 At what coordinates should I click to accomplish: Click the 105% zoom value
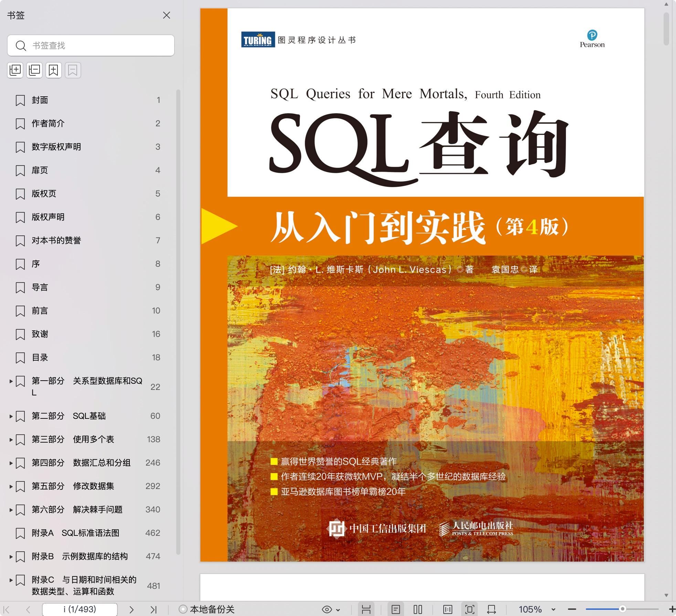(530, 609)
